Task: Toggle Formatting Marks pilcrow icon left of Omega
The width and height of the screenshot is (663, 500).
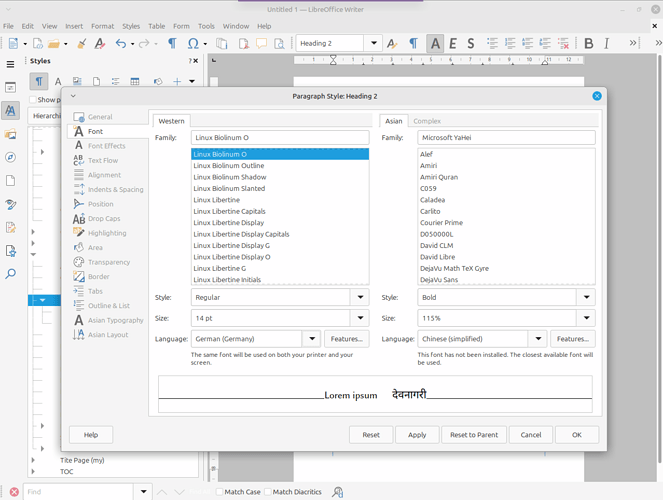Action: [172, 44]
